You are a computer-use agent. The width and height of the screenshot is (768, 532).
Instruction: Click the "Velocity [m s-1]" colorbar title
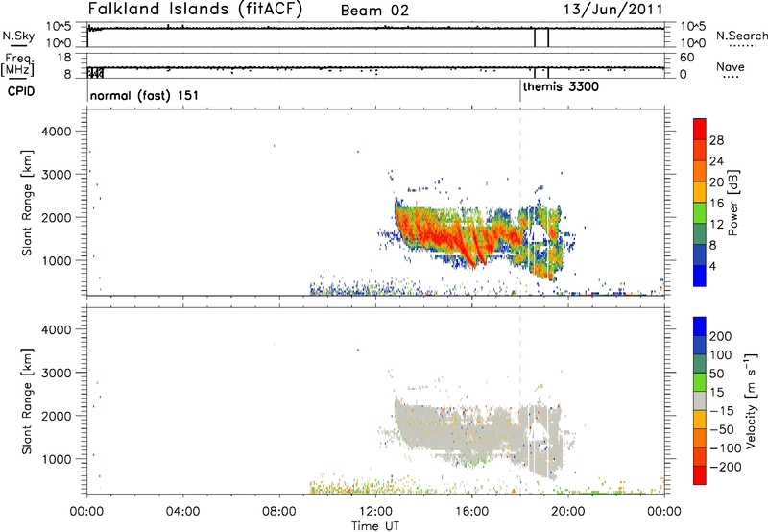coord(751,400)
